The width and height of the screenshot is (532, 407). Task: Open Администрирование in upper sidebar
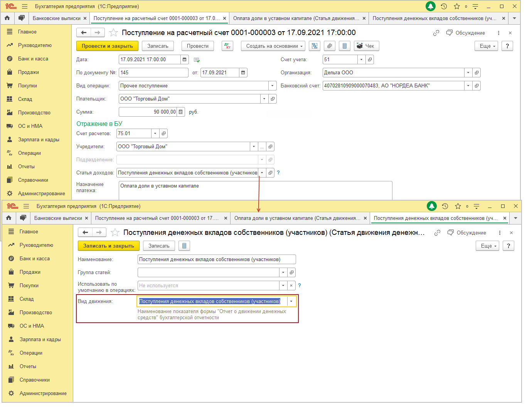pyautogui.click(x=41, y=193)
